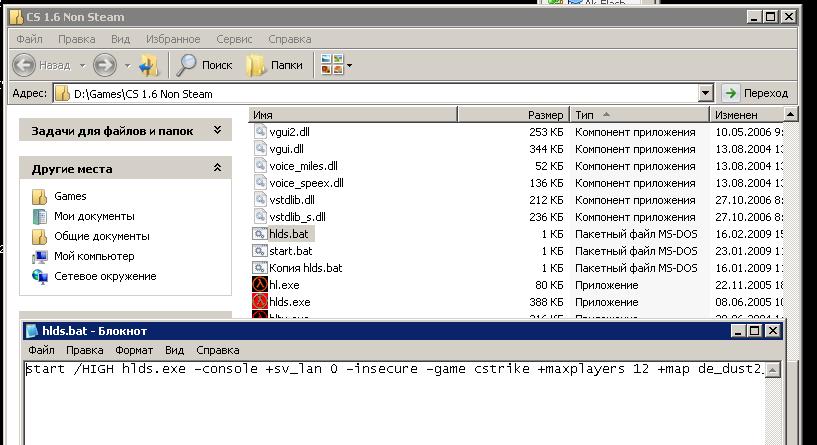Click inside Notepad text on hlds.exe

(x=154, y=369)
